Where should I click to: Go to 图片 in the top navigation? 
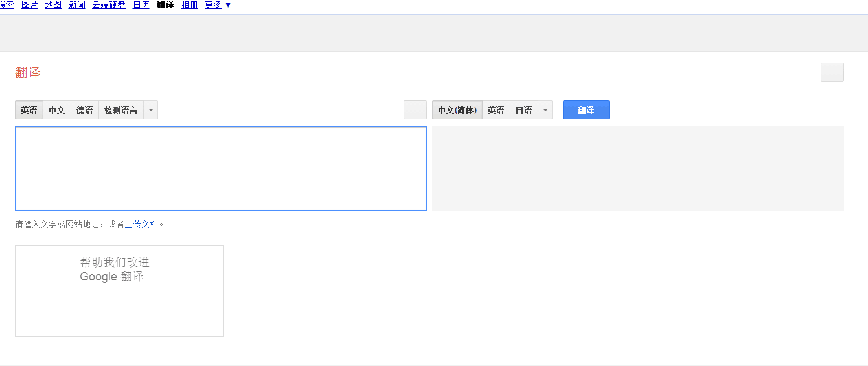pos(30,5)
